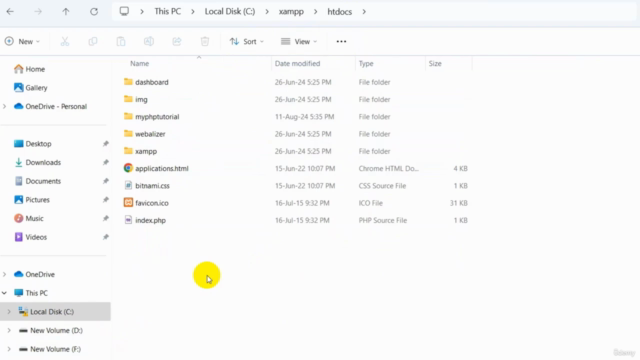
Task: Click xampp breadcrumb in address bar
Action: (291, 11)
